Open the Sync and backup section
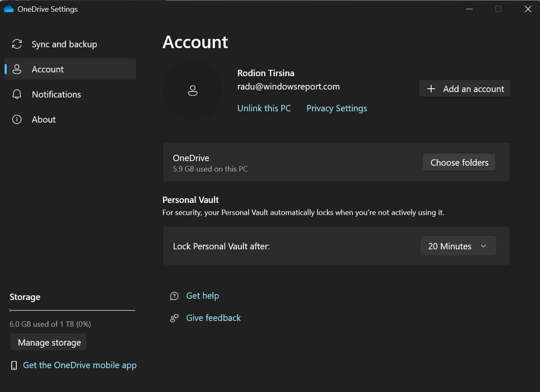This screenshot has width=540, height=392. tap(64, 44)
